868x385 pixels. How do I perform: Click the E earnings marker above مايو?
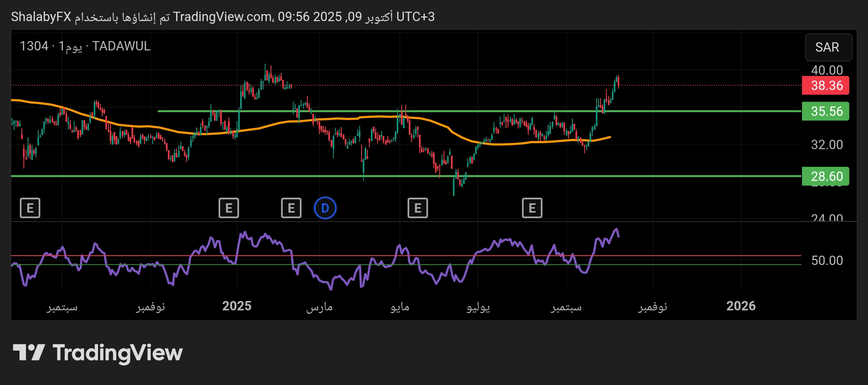click(418, 208)
